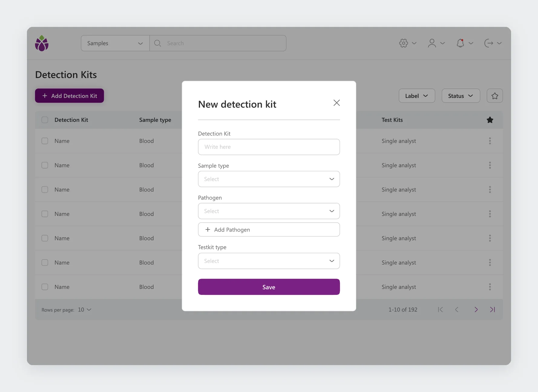This screenshot has height=392, width=538.
Task: Click the magnifier search icon
Action: point(157,43)
